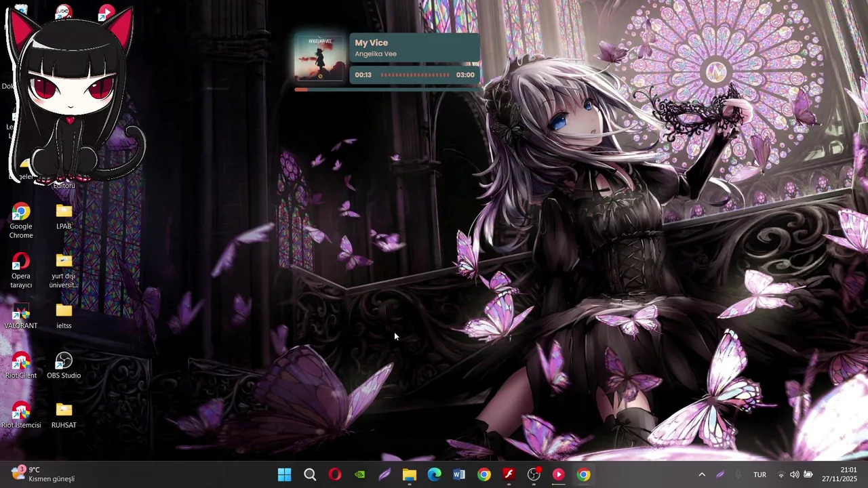The image size is (868, 488).
Task: Open the Windows Start menu
Action: (285, 474)
